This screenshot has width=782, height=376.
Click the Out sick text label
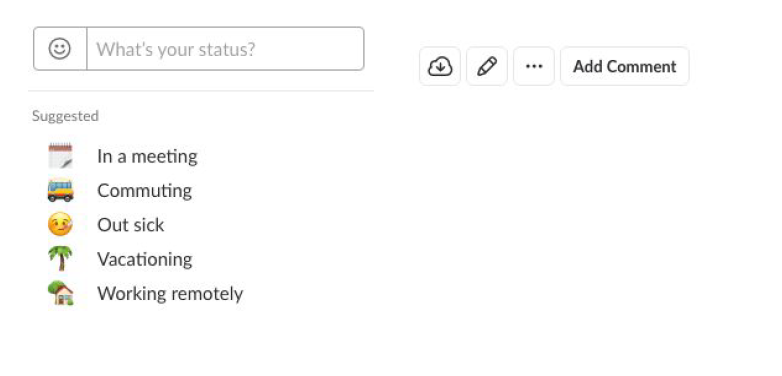(131, 225)
